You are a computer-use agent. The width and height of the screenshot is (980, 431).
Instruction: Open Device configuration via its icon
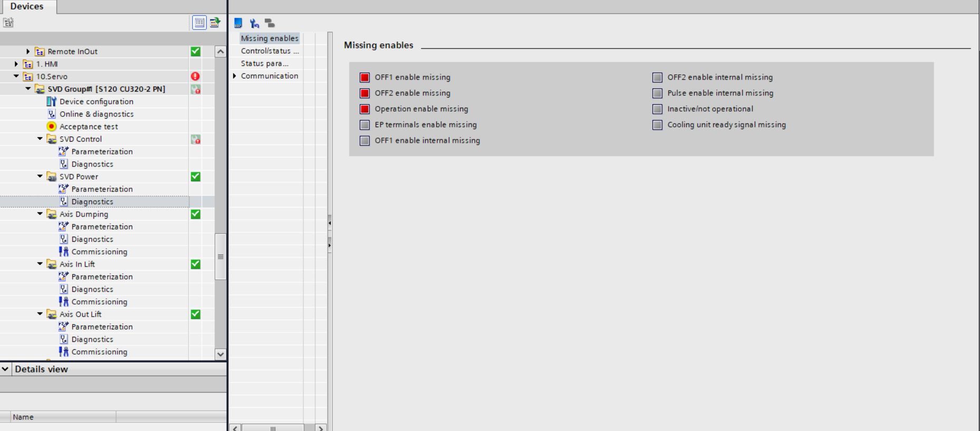click(x=51, y=101)
